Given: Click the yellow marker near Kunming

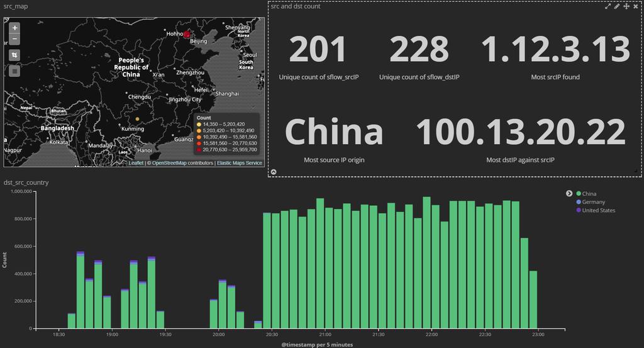Looking at the screenshot, I should tap(138, 119).
